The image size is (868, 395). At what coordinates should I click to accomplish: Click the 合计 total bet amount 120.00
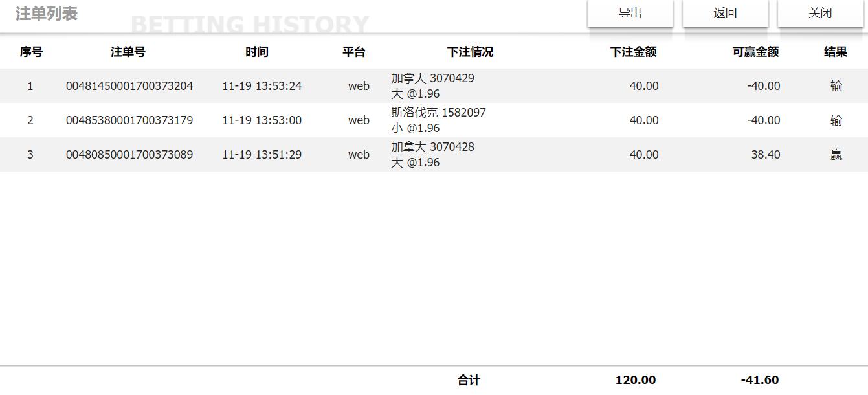[x=635, y=380]
